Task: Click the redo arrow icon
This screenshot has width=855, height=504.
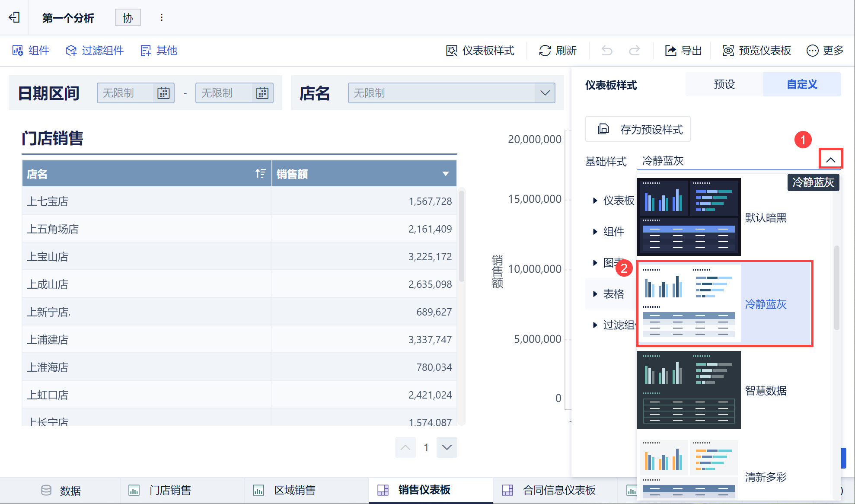Action: (634, 51)
